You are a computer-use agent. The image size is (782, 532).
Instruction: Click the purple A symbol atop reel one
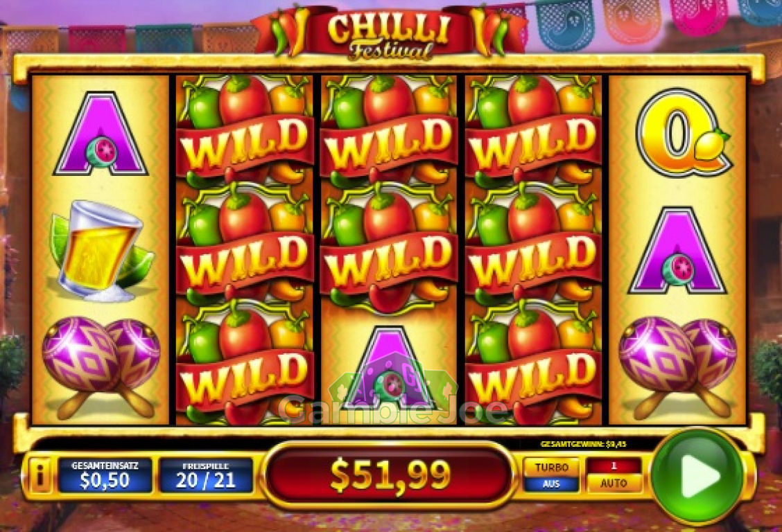101,134
